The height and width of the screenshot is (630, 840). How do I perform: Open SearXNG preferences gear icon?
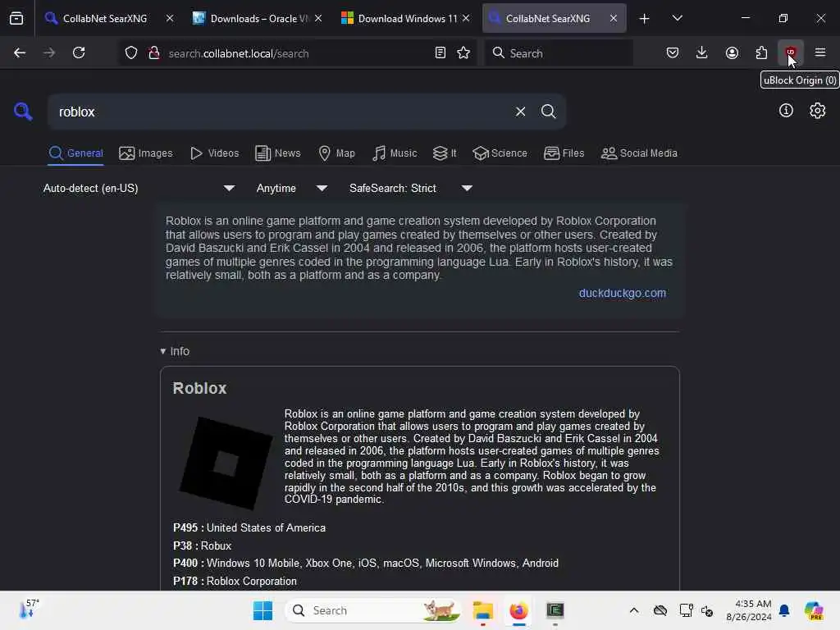[818, 111]
